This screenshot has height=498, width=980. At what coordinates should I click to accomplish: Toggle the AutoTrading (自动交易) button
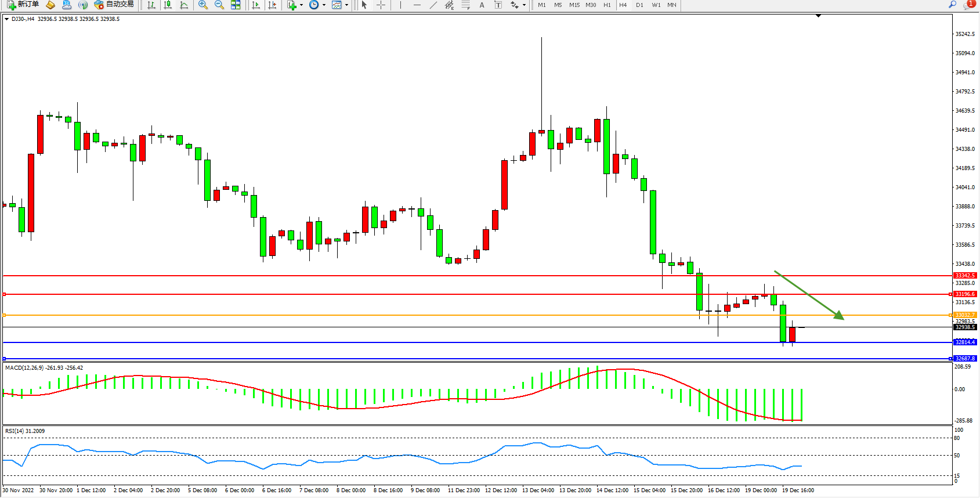point(114,5)
